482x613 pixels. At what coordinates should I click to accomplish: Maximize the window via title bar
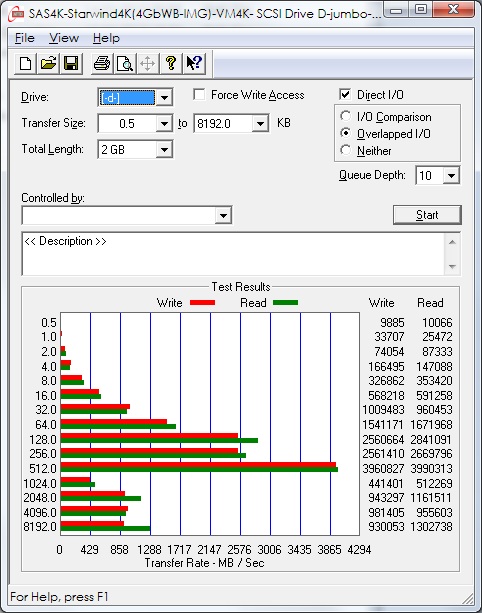(x=421, y=10)
